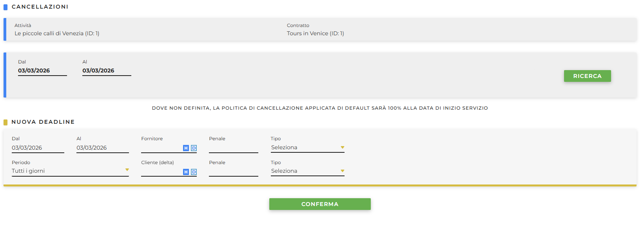Click the H icon in the Fornitore field
The image size is (644, 226).
pos(186,148)
